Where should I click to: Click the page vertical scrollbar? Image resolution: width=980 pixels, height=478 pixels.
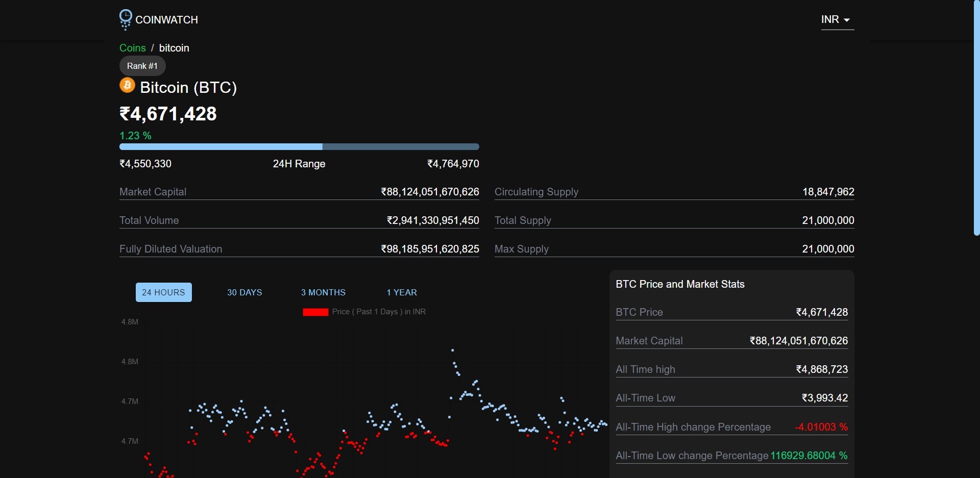click(976, 117)
